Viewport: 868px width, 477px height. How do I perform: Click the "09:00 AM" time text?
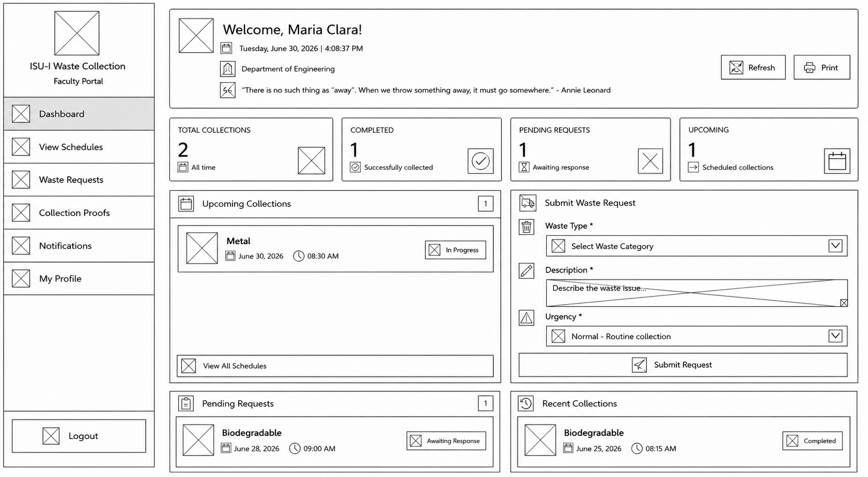click(319, 449)
